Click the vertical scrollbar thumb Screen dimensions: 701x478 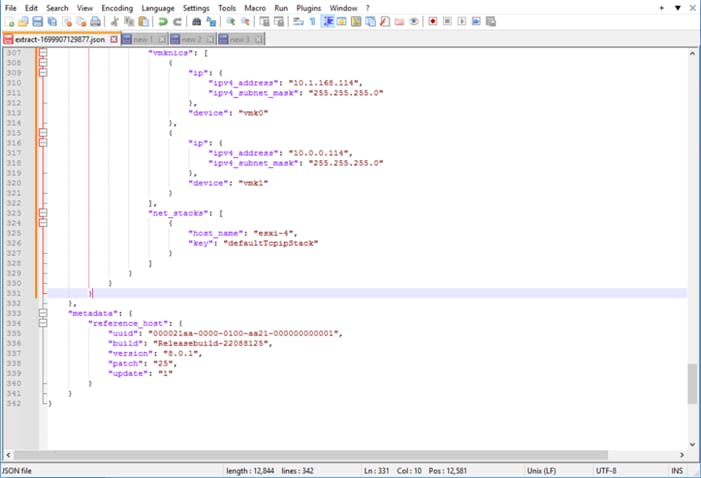click(x=692, y=384)
